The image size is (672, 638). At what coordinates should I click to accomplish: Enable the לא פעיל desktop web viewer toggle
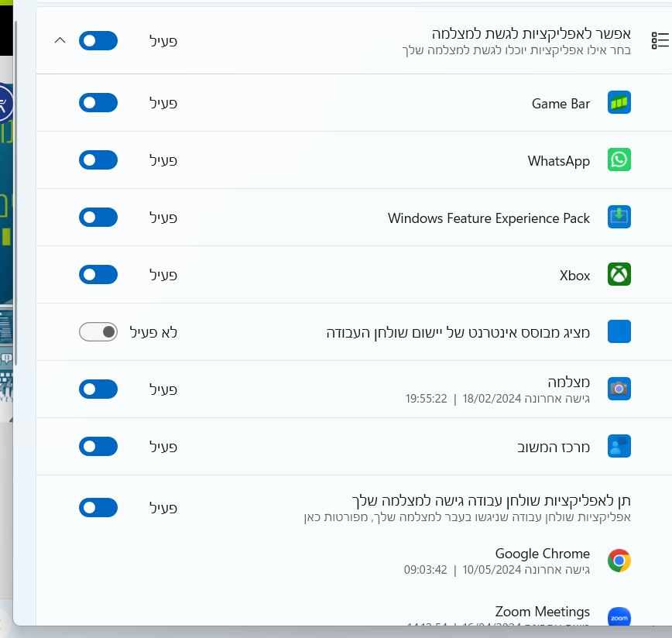(x=98, y=332)
